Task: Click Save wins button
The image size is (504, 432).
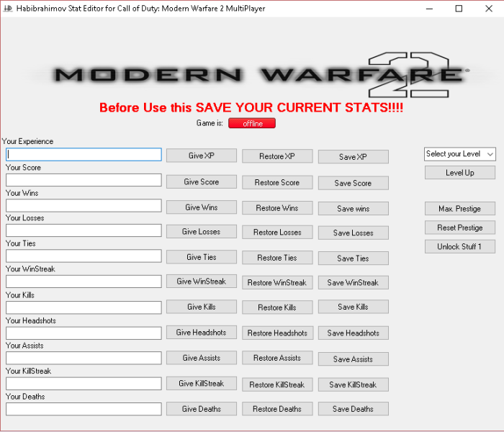Action: click(x=354, y=209)
